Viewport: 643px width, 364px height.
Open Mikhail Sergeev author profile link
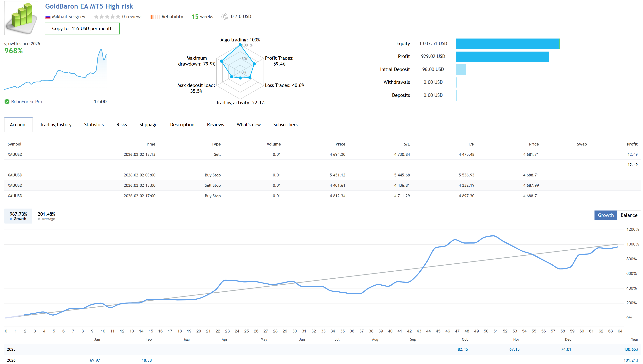pyautogui.click(x=68, y=17)
